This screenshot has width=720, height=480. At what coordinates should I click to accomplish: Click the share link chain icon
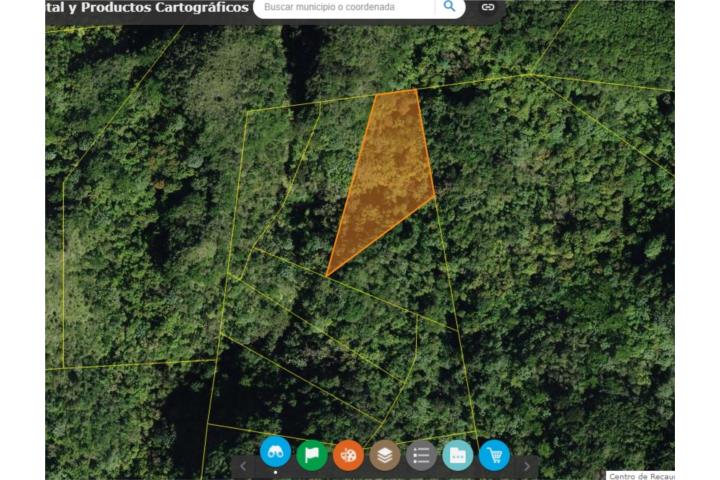coord(488,7)
